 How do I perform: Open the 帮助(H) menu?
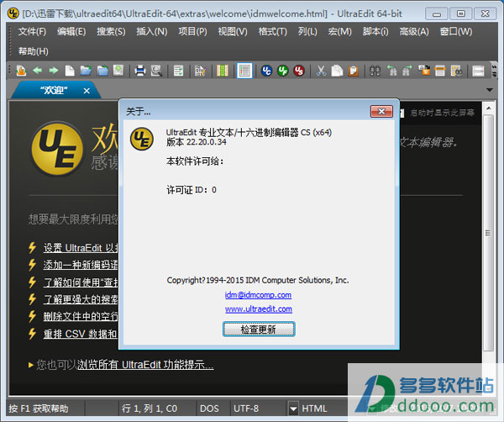click(x=33, y=51)
